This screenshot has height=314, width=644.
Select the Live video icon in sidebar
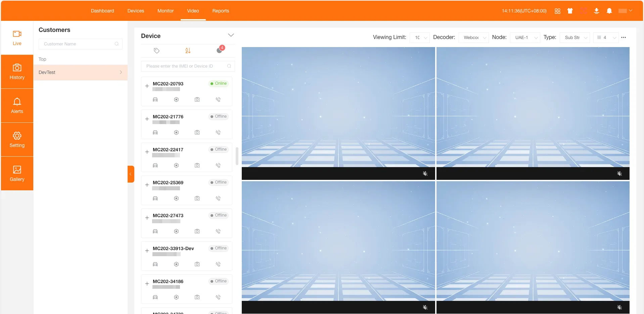click(17, 38)
